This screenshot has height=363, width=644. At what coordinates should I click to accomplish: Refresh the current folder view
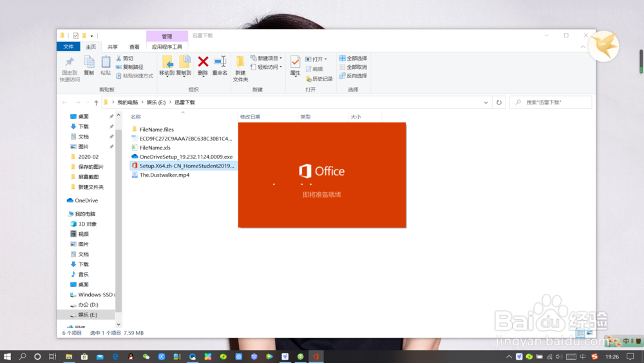(x=499, y=103)
